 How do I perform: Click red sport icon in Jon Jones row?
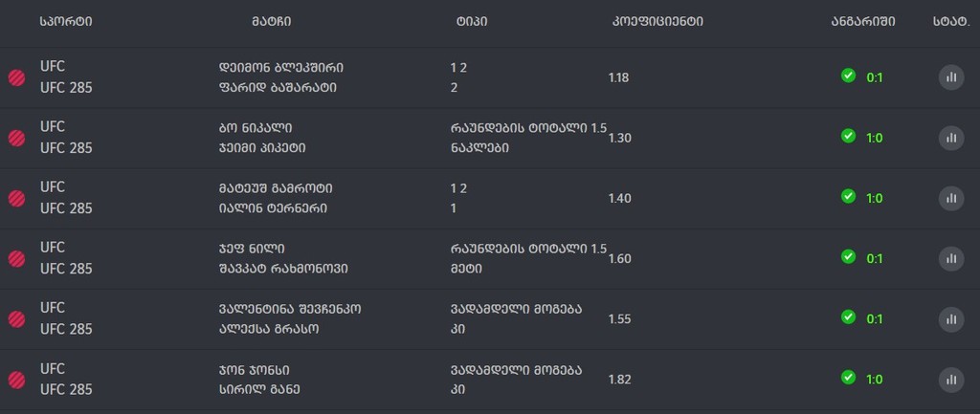pos(17,379)
